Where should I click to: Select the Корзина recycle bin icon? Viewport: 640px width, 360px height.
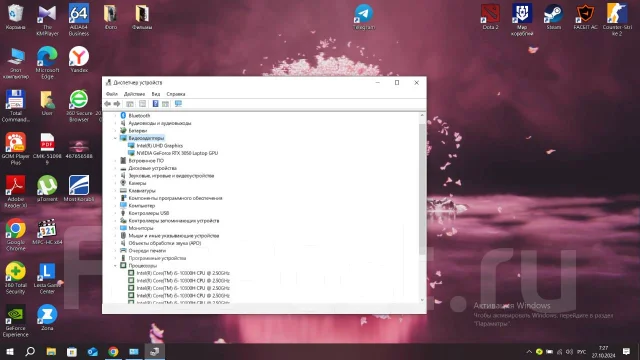(16, 17)
